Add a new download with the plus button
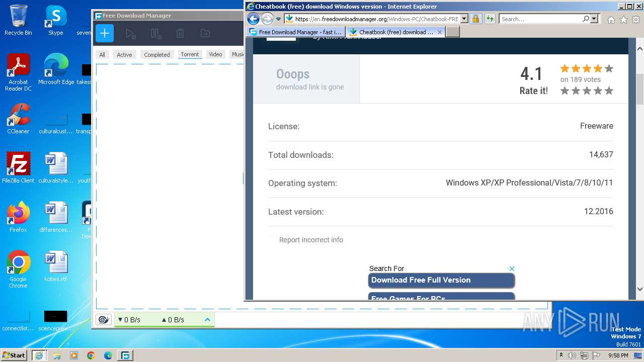The image size is (644, 362). pyautogui.click(x=105, y=34)
